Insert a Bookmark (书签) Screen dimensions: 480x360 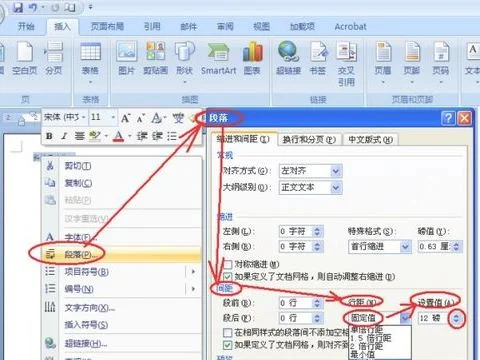(318, 58)
